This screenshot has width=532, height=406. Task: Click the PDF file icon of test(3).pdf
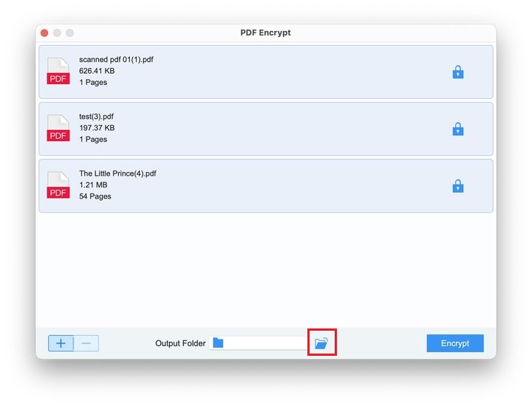[x=58, y=128]
